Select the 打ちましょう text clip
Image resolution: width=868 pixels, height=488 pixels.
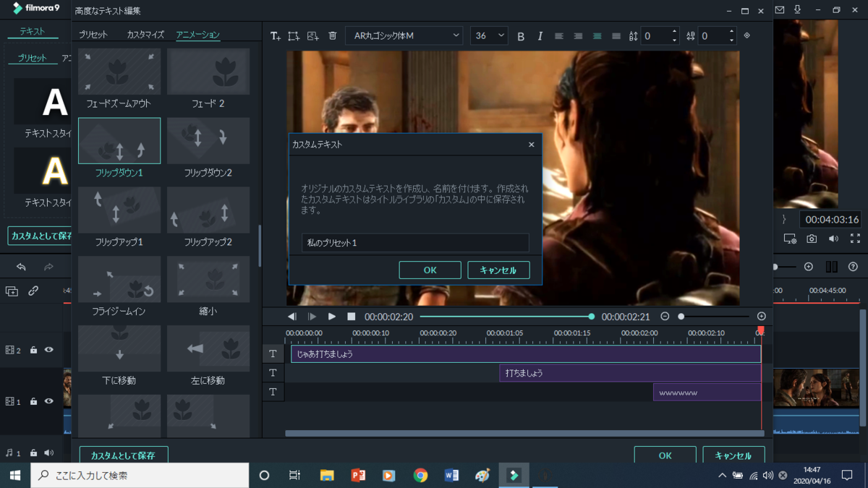630,373
